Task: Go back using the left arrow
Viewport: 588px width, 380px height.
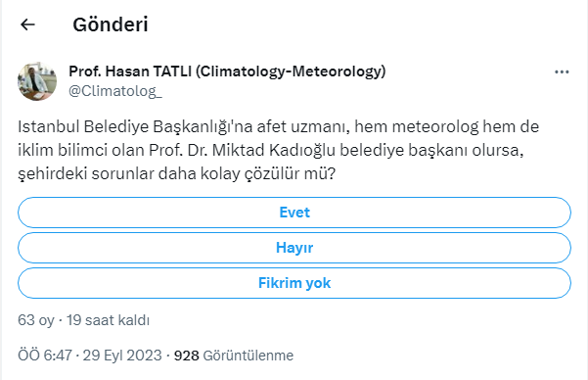Action: pyautogui.click(x=27, y=24)
